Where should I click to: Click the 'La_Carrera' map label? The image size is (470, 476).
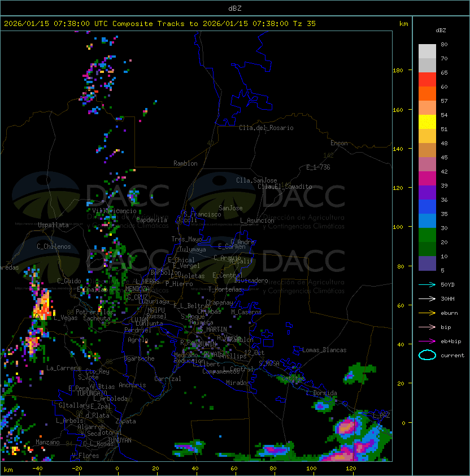coord(63,368)
